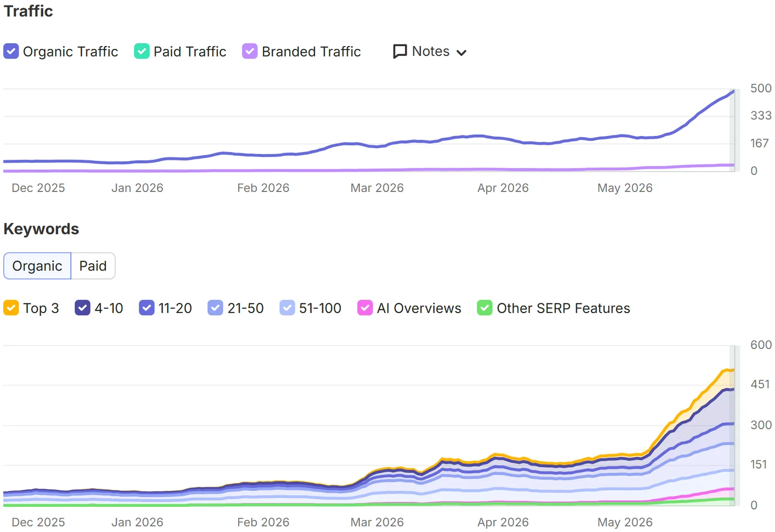
Task: Toggle the Branded Traffic checkbox
Action: point(250,52)
